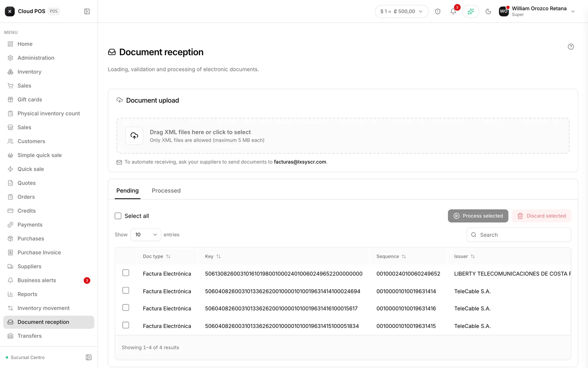The image size is (588, 368).
Task: Open Gift cards in sidebar
Action: coord(49,100)
